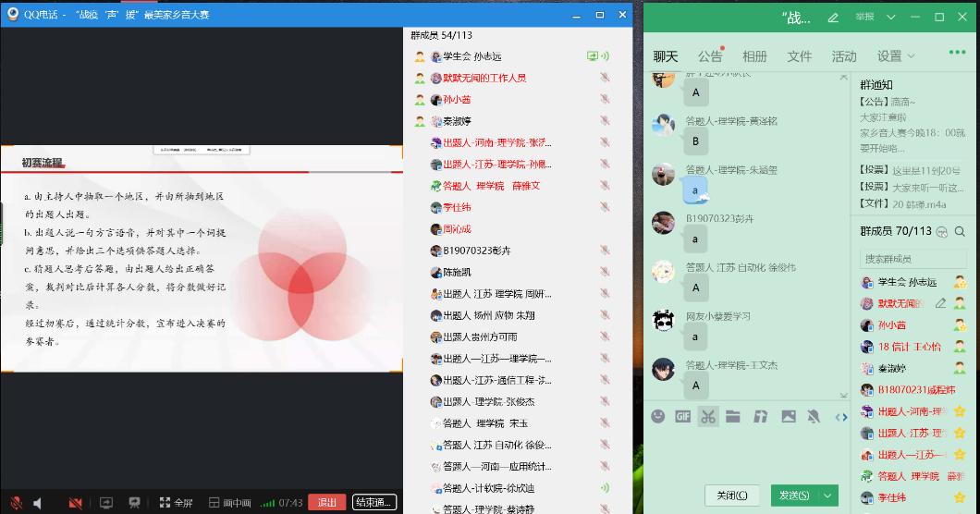The height and width of the screenshot is (514, 980).
Task: Click the send image icon
Action: pyautogui.click(x=789, y=416)
